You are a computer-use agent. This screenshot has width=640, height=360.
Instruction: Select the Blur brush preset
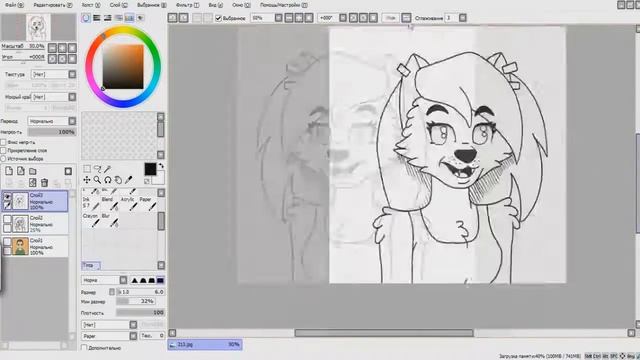click(110, 220)
